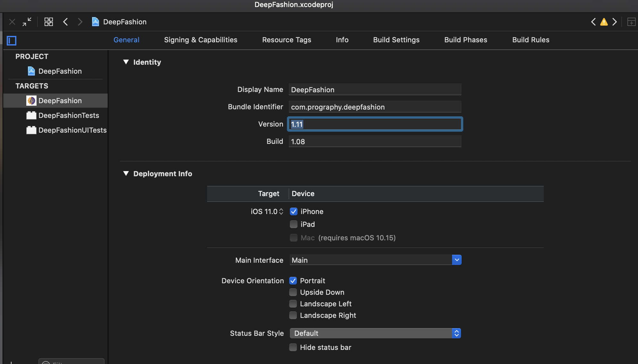Click the Build number field
This screenshot has width=638, height=364.
[374, 142]
